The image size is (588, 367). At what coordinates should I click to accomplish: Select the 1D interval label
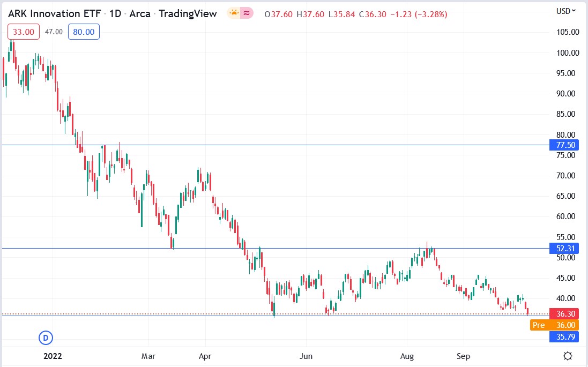[115, 13]
